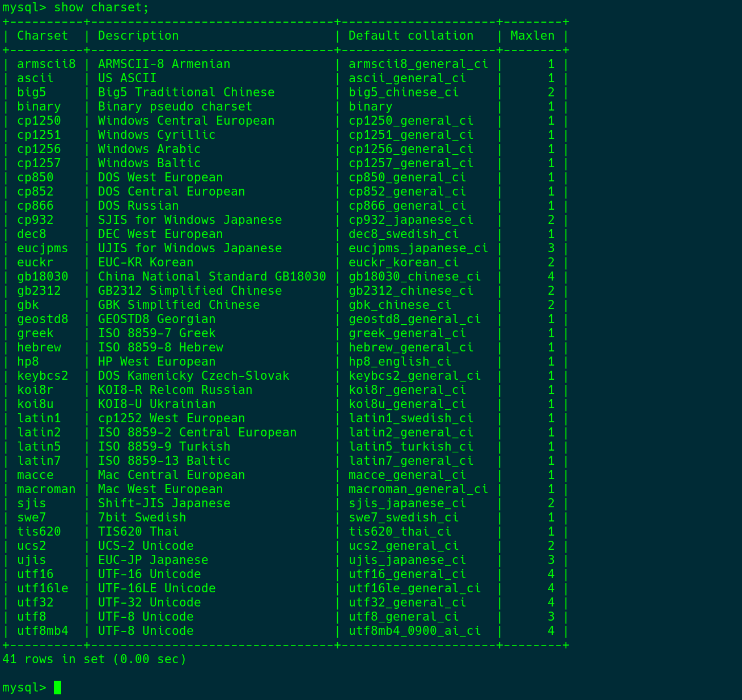
Task: Select the Description column header
Action: click(138, 35)
